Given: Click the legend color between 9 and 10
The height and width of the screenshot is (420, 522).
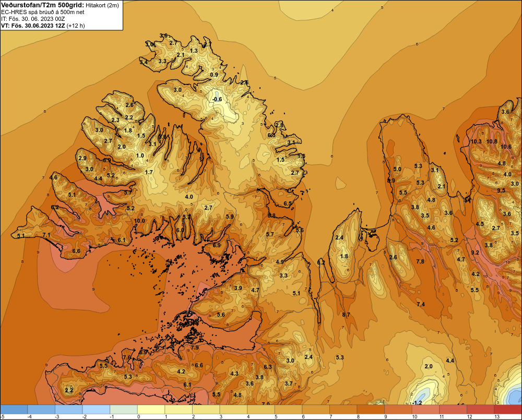Looking at the screenshot, I should pos(398,410).
